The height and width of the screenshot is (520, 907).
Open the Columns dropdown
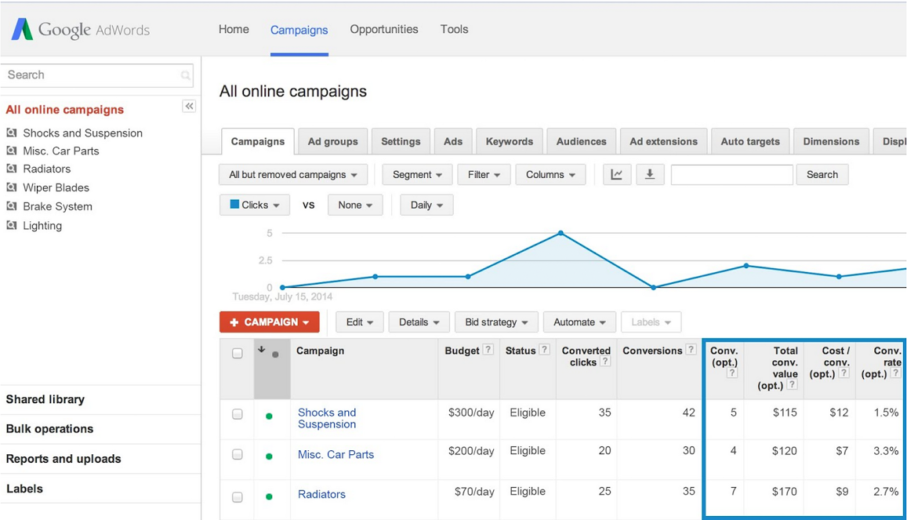tap(551, 175)
